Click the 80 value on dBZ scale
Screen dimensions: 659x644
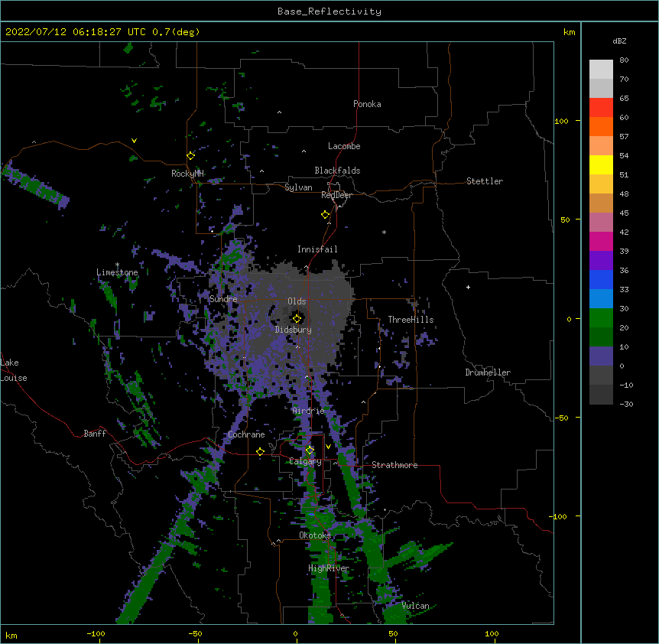[x=624, y=60]
